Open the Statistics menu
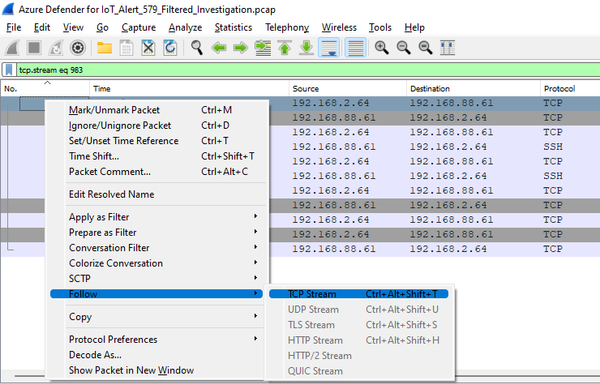 pos(233,28)
